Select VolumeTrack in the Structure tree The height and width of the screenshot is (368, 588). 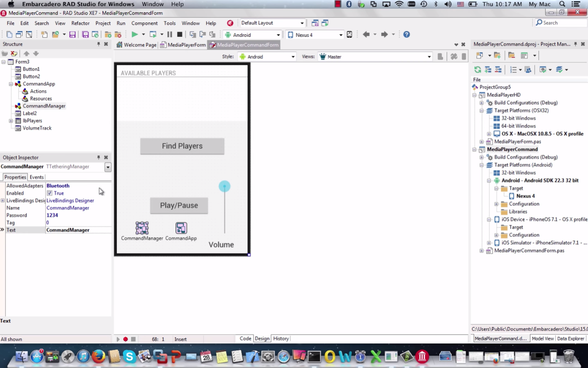coord(37,128)
